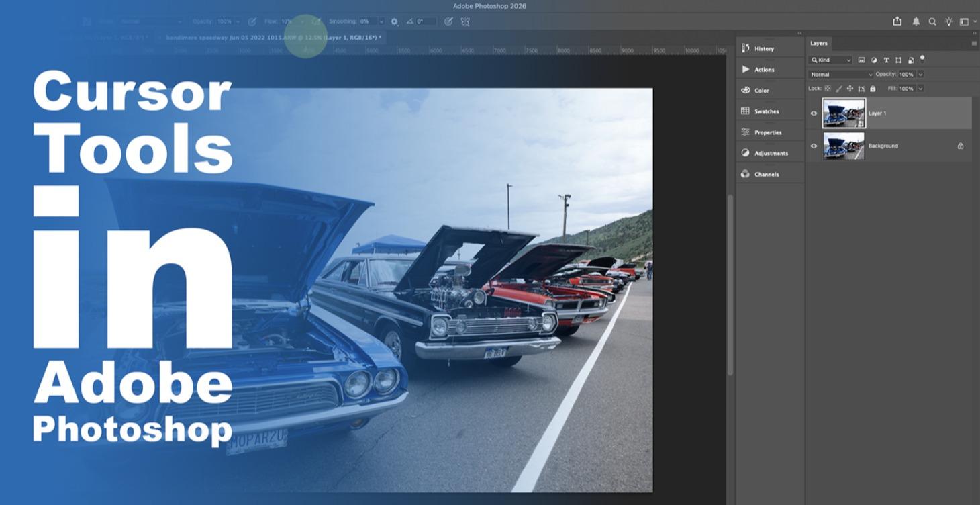The width and height of the screenshot is (980, 505).
Task: Open the workspace switcher icon
Action: (964, 21)
